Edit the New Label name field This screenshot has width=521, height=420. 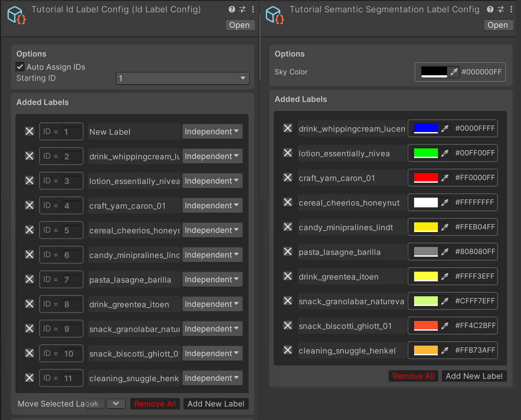point(134,132)
